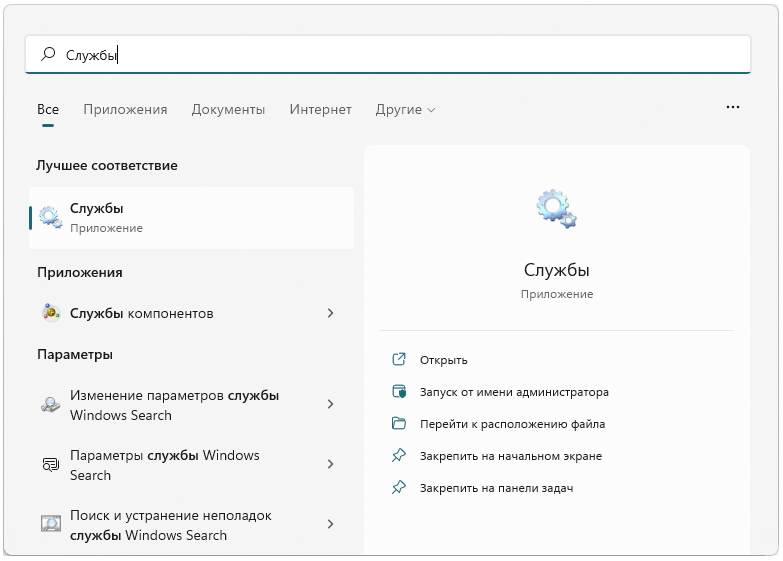Expand the Другие filter dropdown
Screen dimensions: 783x561
[x=405, y=110]
